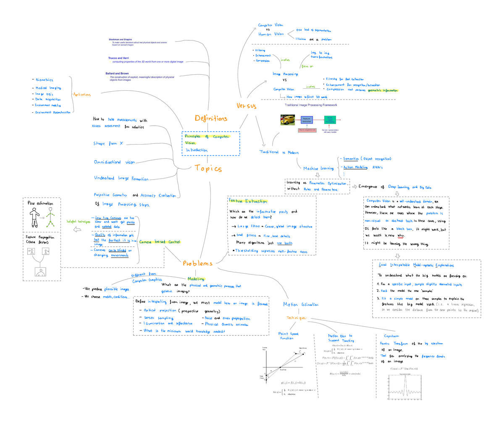The image size is (504, 425).
Task: Click the "Image DB's" application item
Action: pos(44,94)
